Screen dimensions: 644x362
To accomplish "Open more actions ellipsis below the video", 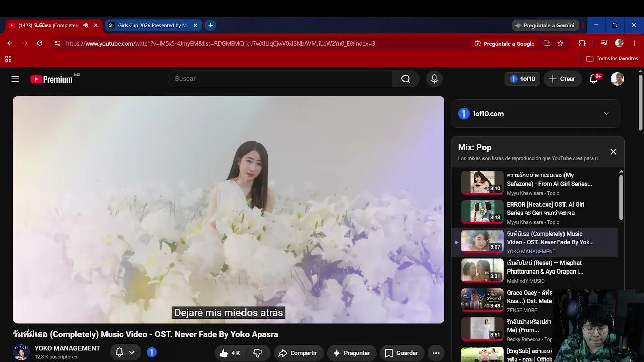I will click(436, 353).
